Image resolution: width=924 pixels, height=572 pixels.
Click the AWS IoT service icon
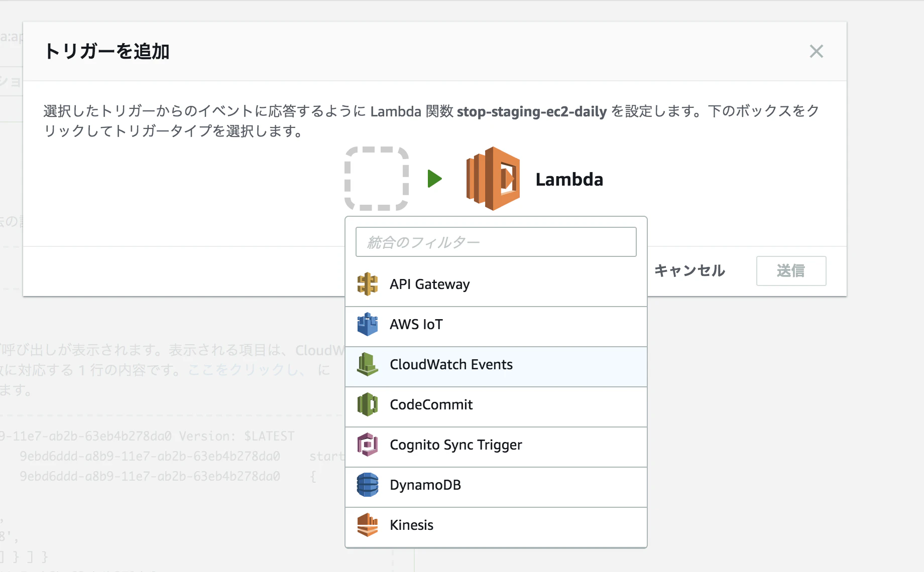pos(368,324)
